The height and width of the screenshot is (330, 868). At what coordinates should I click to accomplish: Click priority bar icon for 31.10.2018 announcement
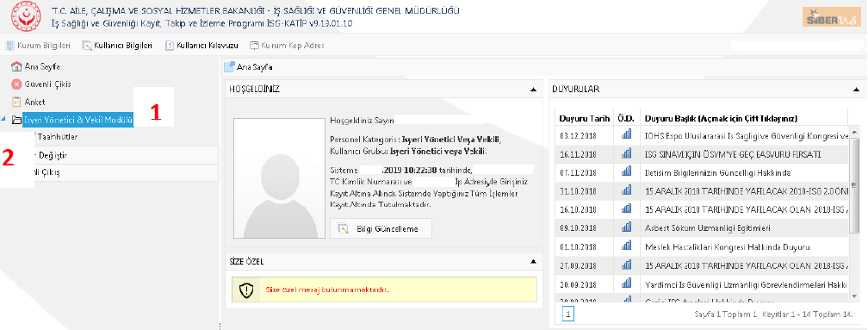pos(627,190)
